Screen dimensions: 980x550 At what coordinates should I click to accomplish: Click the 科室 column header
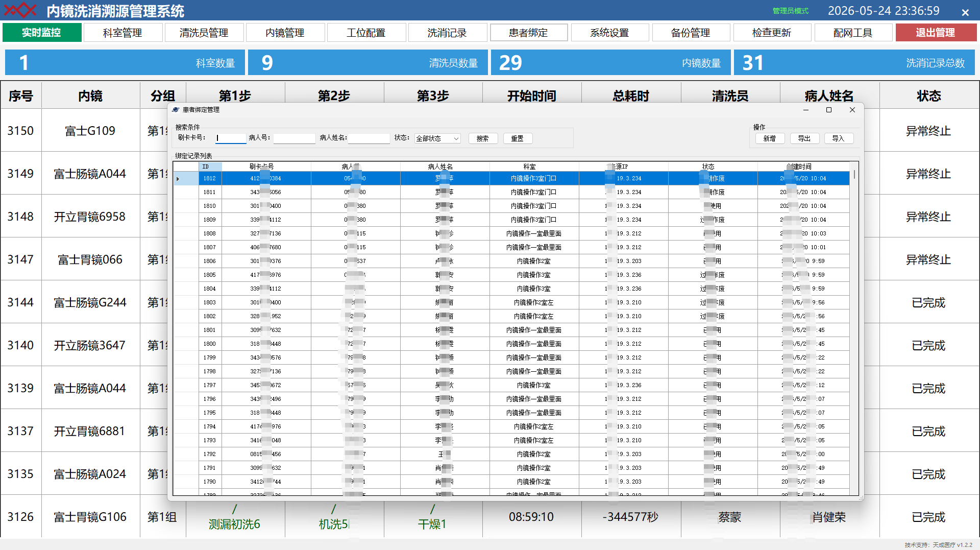point(534,166)
